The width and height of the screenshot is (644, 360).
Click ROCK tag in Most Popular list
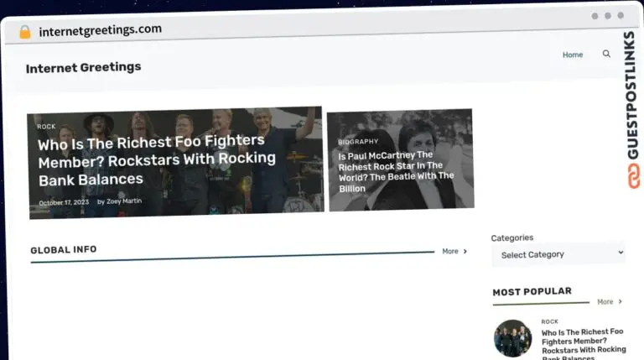[549, 321]
